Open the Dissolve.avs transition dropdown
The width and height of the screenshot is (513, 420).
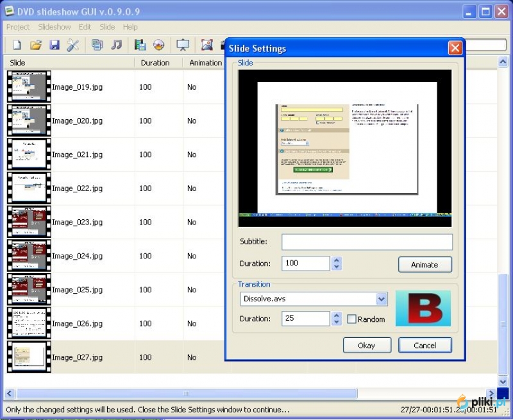tap(382, 299)
